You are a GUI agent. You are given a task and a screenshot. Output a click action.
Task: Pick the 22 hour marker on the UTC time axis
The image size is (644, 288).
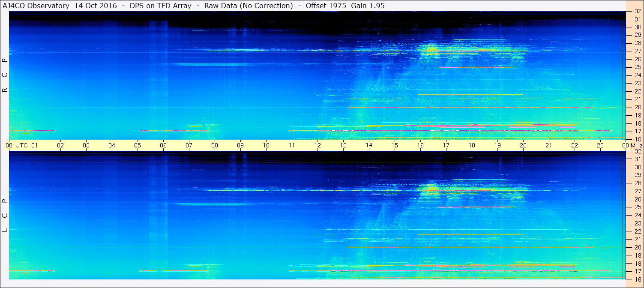click(575, 145)
